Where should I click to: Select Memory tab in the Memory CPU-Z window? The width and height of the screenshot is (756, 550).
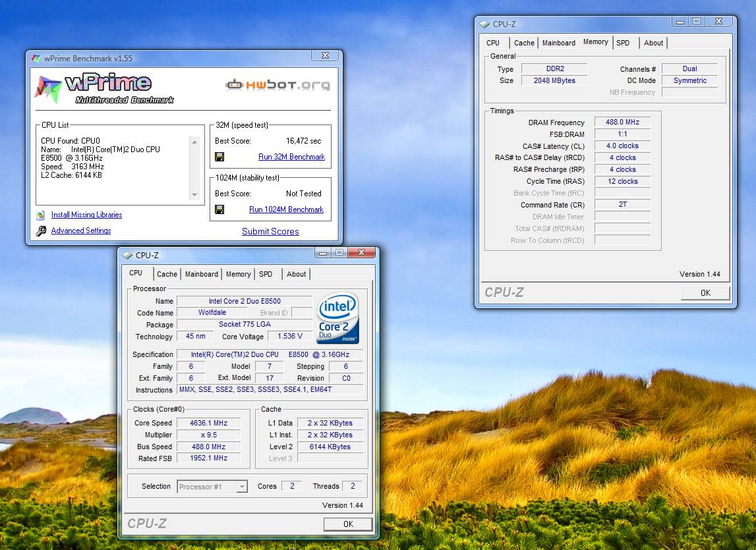click(x=595, y=41)
